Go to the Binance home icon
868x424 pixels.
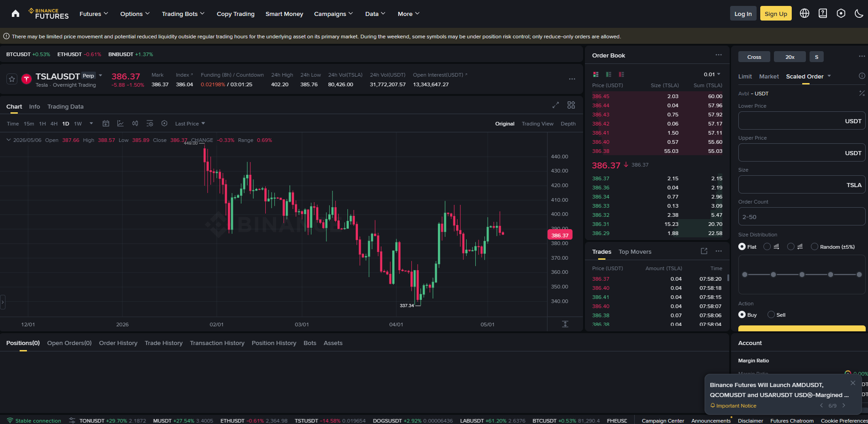16,14
